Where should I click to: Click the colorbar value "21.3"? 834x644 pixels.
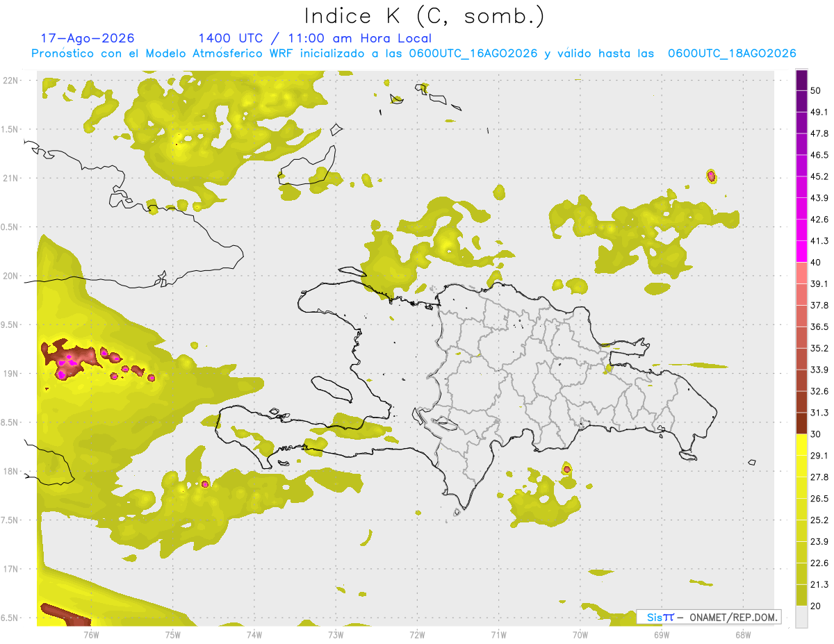(x=819, y=584)
